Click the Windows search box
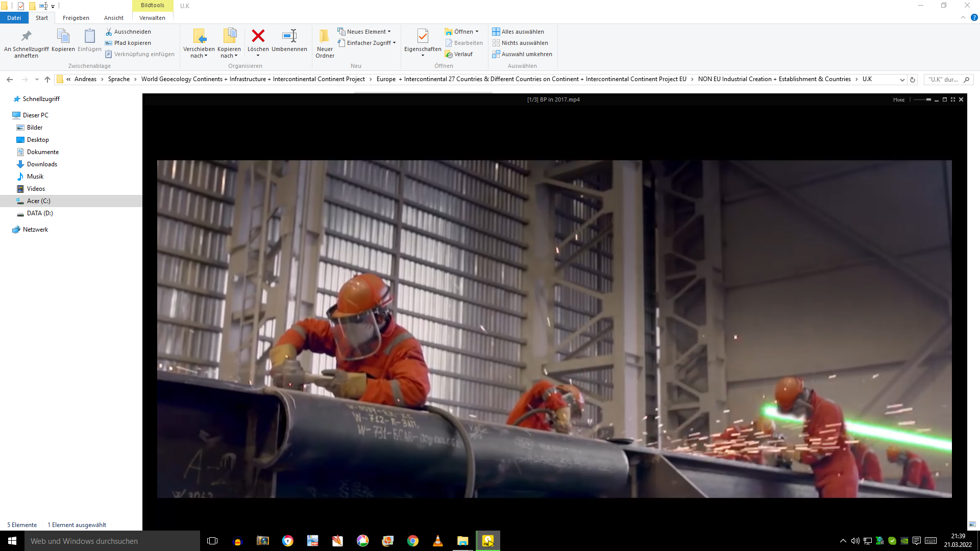The width and height of the screenshot is (980, 551). pos(112,541)
